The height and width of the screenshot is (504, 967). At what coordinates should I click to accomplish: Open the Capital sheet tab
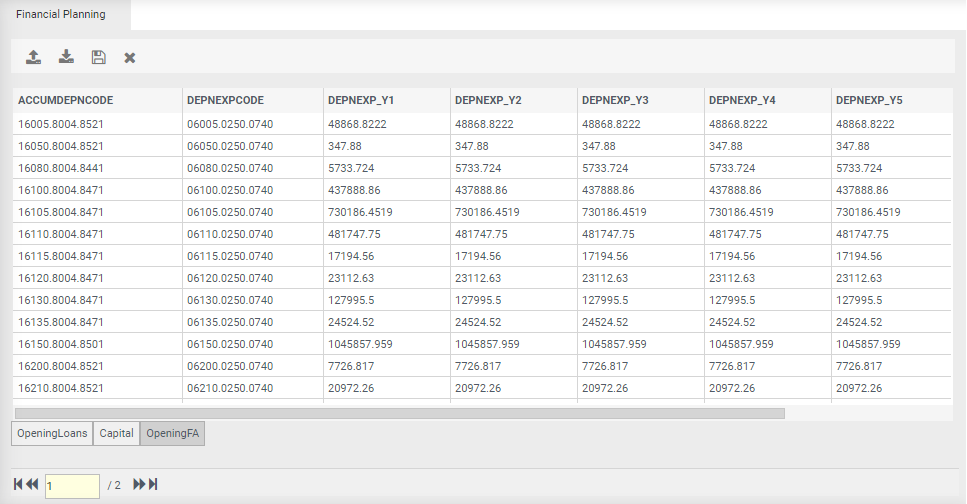(116, 433)
